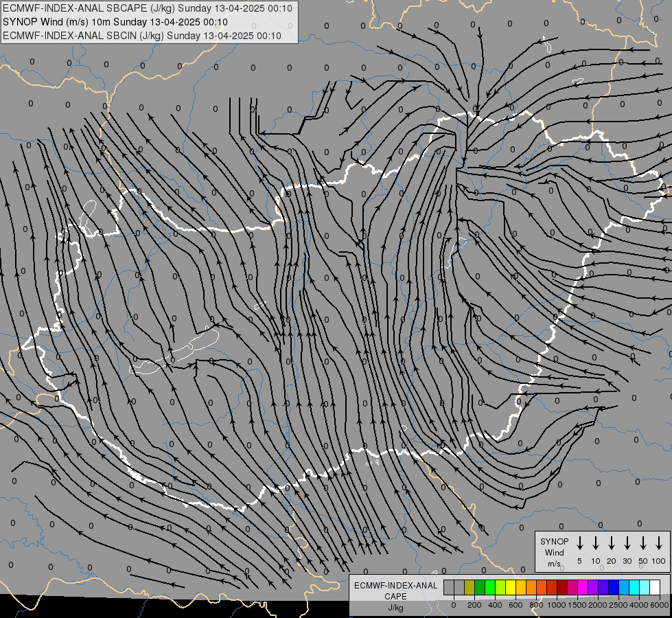Click the '6000' tick label on CAPE scale
Image resolution: width=672 pixels, height=618 pixels.
tap(660, 605)
